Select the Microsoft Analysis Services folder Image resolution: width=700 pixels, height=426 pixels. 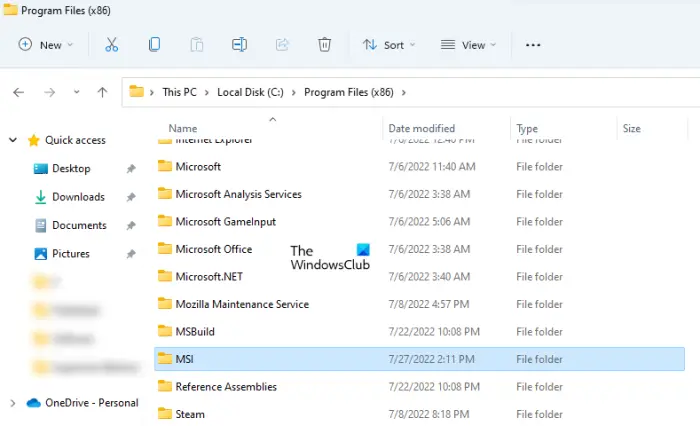coord(238,194)
